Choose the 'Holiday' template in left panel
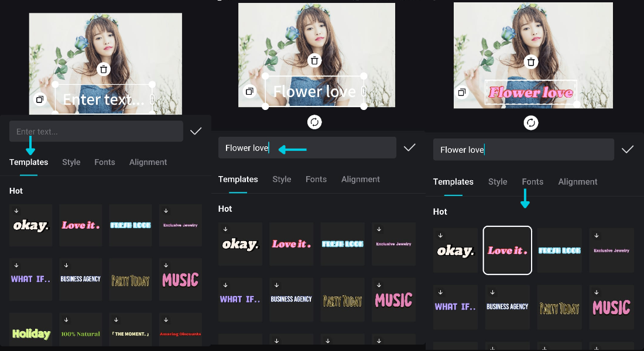The image size is (644, 351). (x=31, y=330)
